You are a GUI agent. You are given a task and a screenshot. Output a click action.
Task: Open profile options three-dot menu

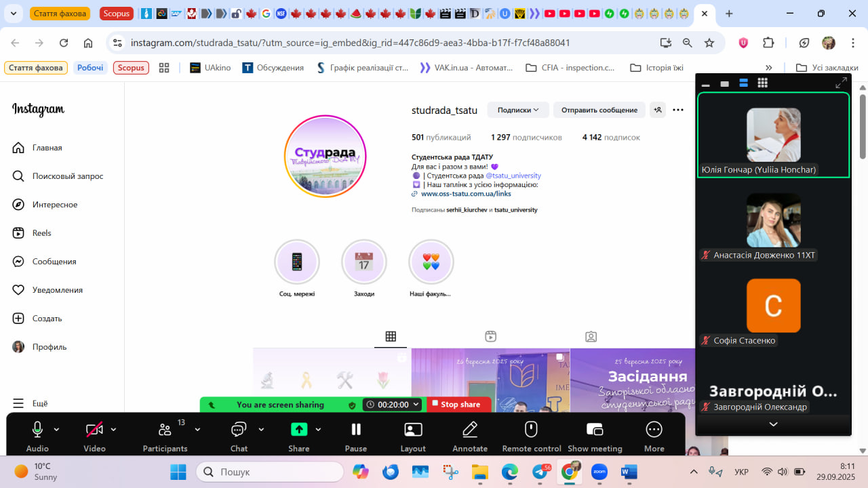click(x=678, y=110)
